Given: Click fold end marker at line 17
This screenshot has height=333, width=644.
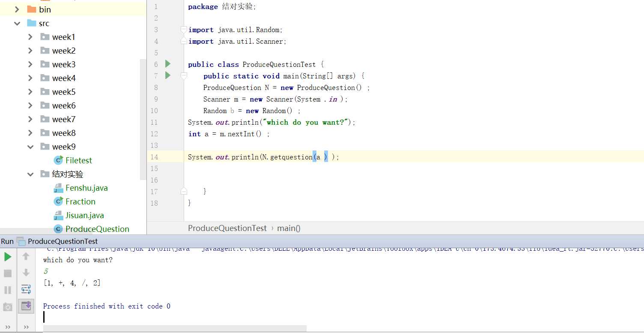Looking at the screenshot, I should (x=184, y=191).
